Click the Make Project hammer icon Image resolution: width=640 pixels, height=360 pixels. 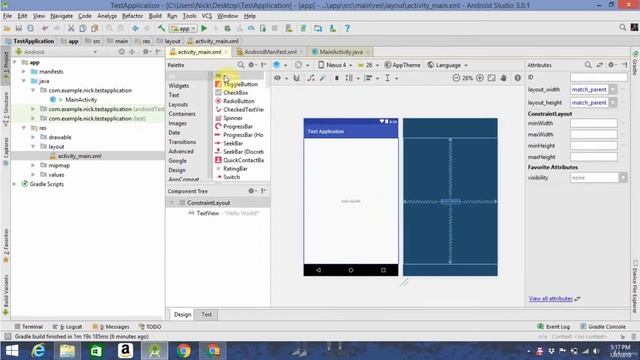162,28
